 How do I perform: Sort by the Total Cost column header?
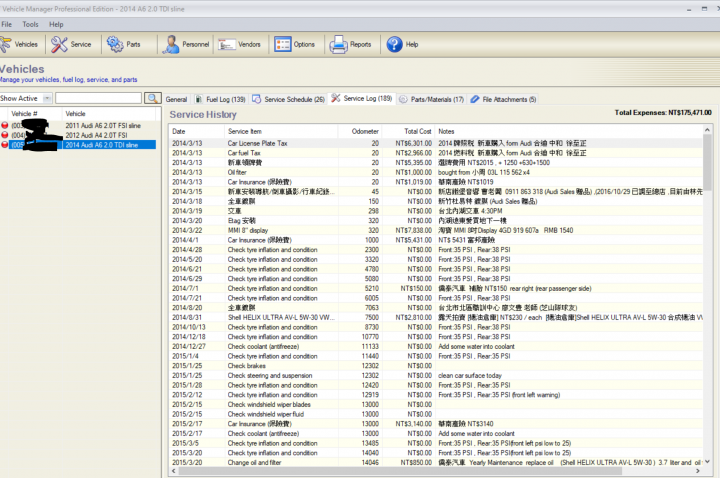click(x=408, y=131)
